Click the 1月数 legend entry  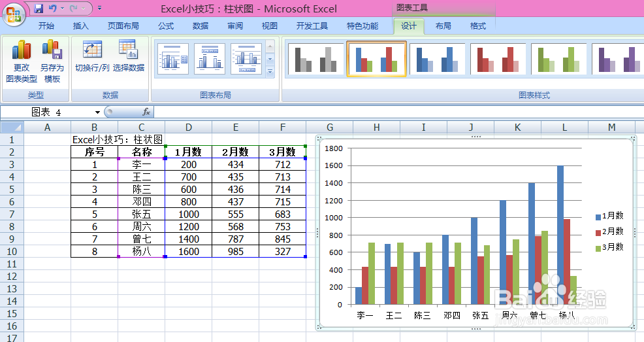click(x=609, y=216)
